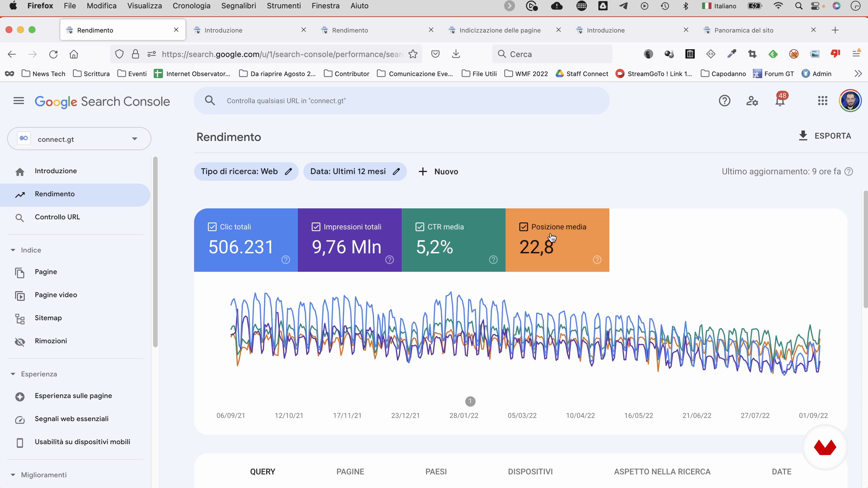The height and width of the screenshot is (488, 868).
Task: Open the Capodanno bookmarks folder
Action: click(x=723, y=73)
